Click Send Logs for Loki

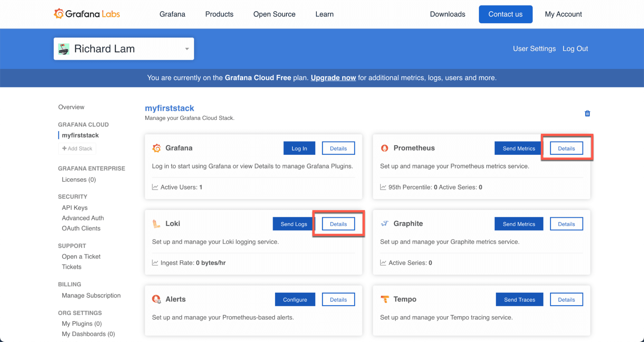(293, 224)
